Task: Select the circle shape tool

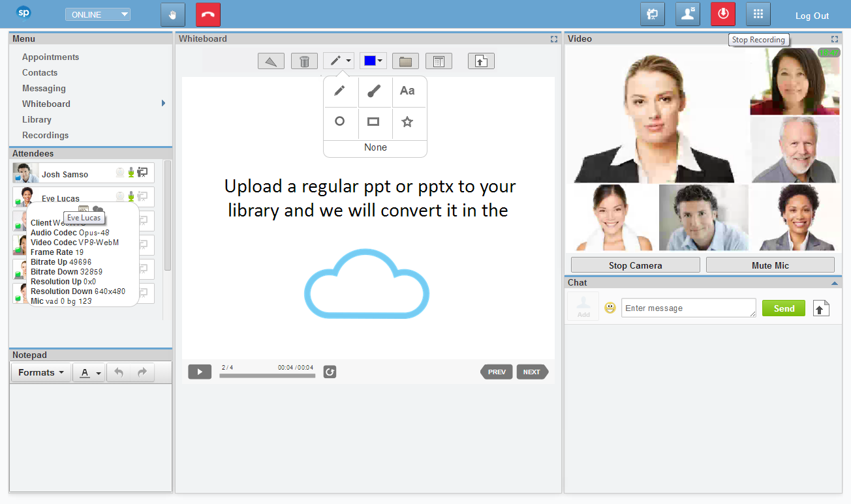Action: [339, 122]
